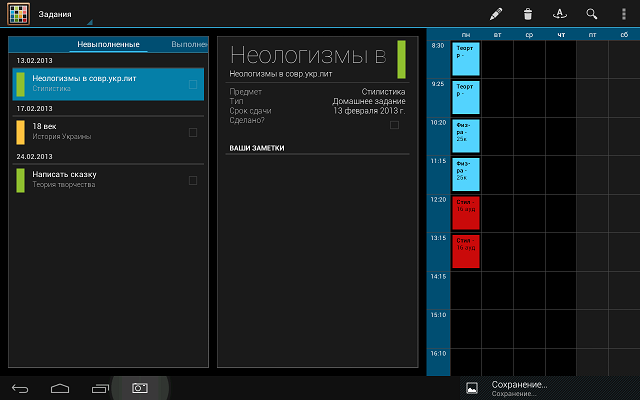Open the 9:25 Monday lesson block
640x400 pixels.
pos(466,97)
